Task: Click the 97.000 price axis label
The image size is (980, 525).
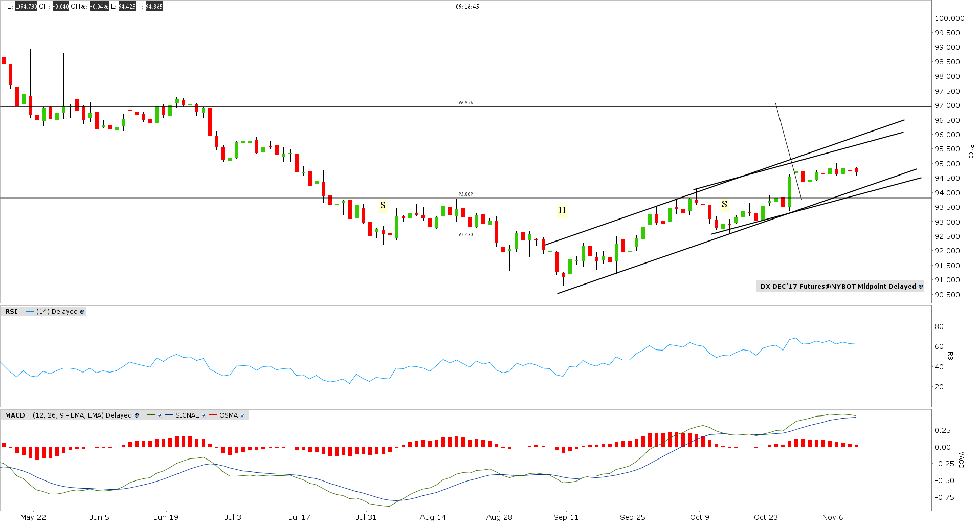Action: 947,106
